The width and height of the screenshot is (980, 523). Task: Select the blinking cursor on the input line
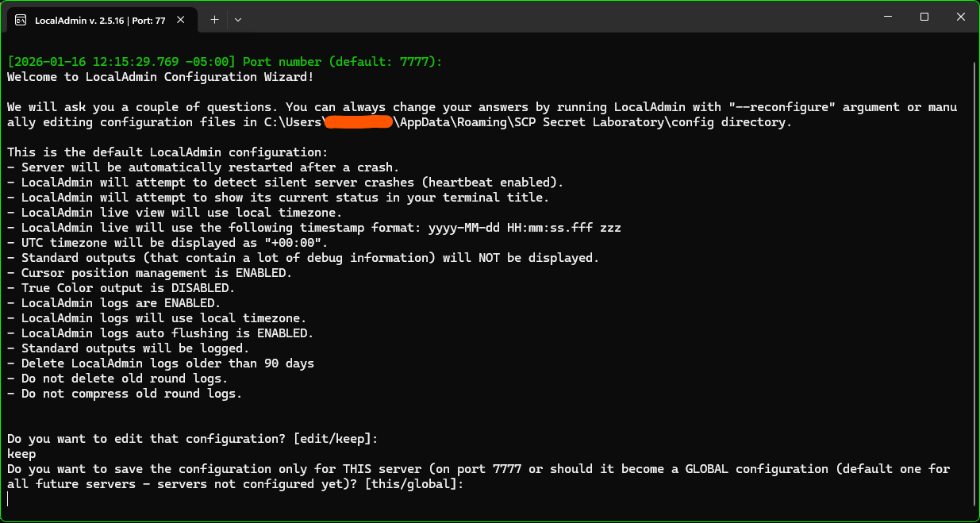pyautogui.click(x=8, y=498)
